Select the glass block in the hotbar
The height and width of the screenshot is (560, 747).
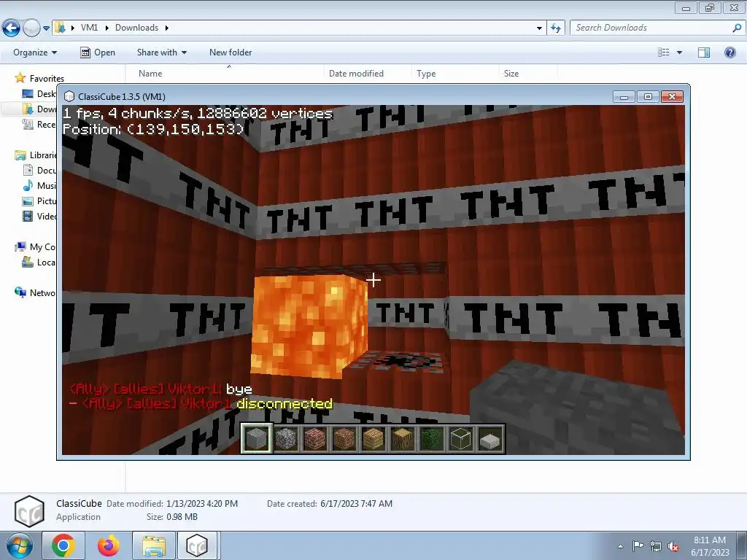(x=460, y=438)
